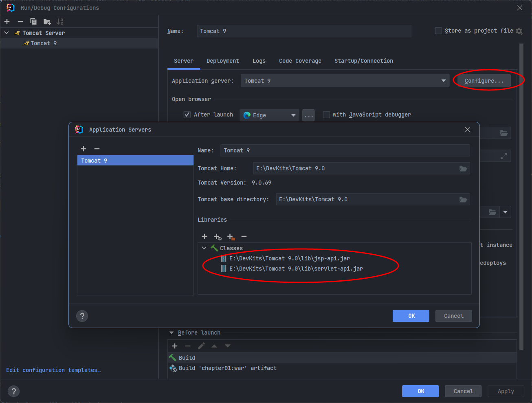Screen dimensions: 532x403
Task: Switch to Deployment tab
Action: pyautogui.click(x=223, y=61)
